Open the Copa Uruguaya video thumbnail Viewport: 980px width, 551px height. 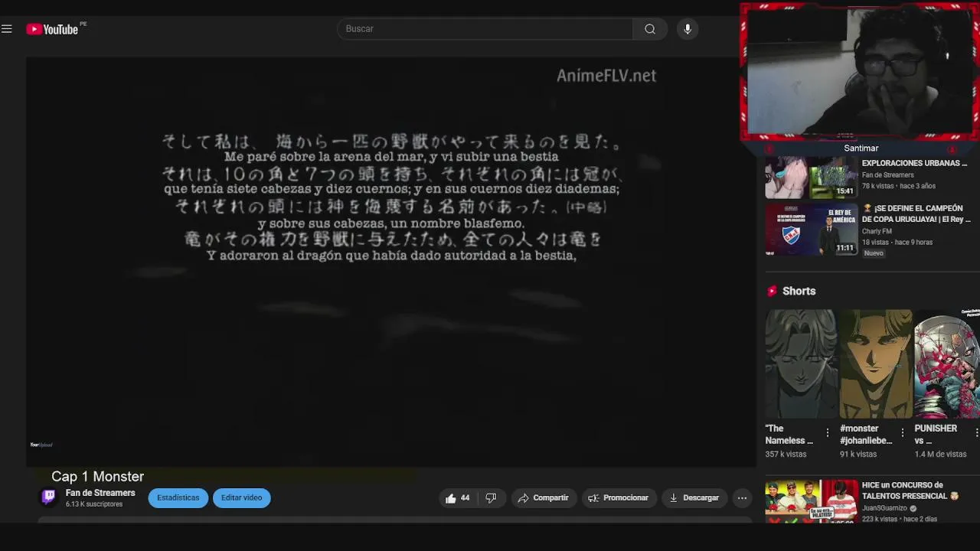[811, 230]
